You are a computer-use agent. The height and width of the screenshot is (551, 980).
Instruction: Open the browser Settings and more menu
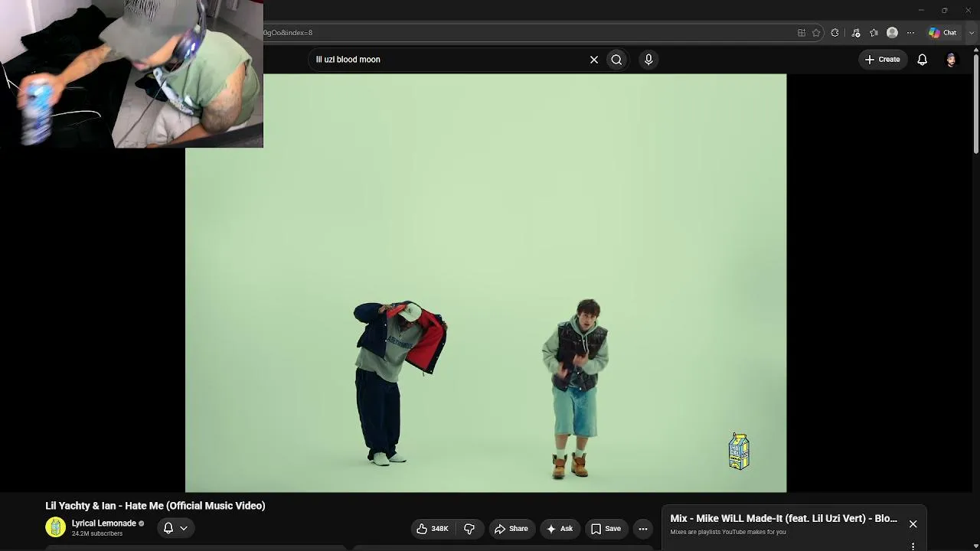tap(910, 33)
